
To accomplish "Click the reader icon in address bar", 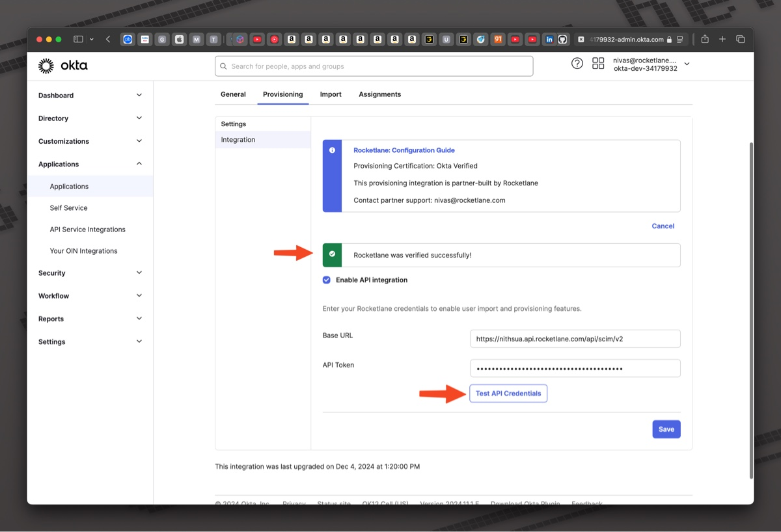I will click(680, 40).
